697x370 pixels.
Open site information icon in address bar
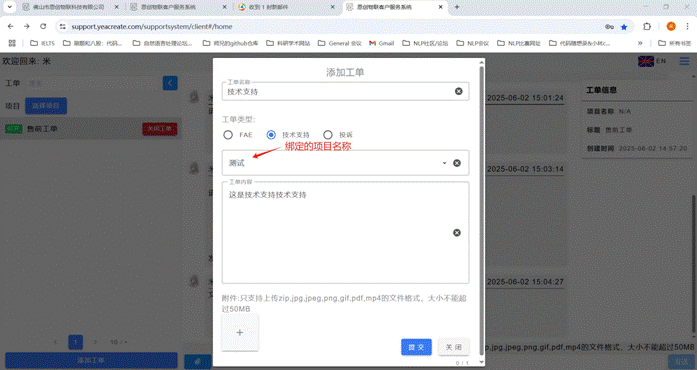(x=63, y=27)
